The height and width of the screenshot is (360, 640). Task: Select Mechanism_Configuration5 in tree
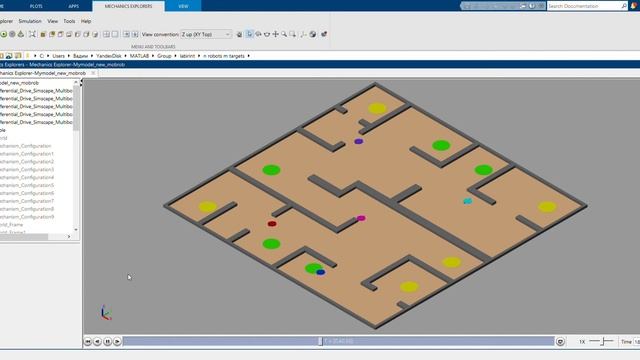27,185
